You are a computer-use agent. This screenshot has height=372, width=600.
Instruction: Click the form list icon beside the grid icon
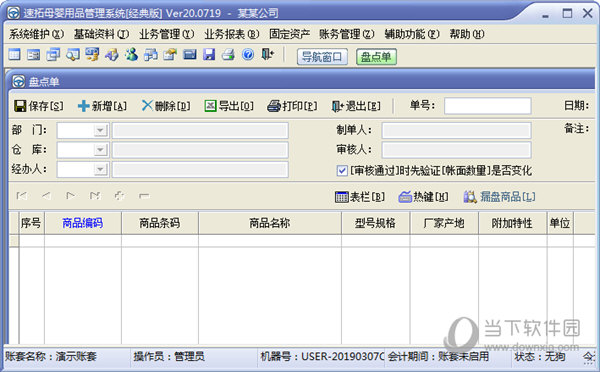pyautogui.click(x=34, y=55)
